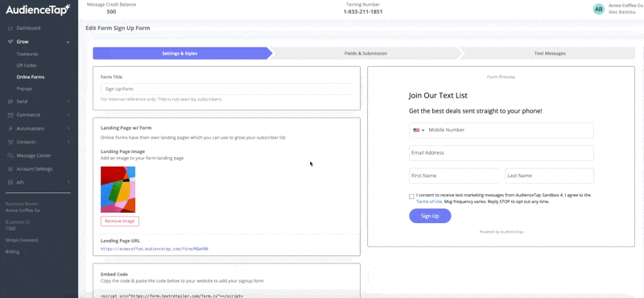Screen dimensions: 644x298
Task: Click the Join Our Text List heading
Action: tap(438, 96)
